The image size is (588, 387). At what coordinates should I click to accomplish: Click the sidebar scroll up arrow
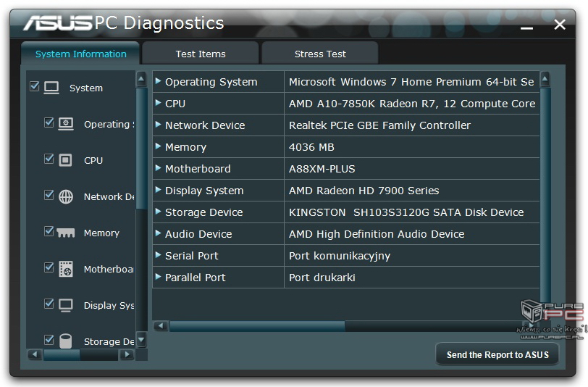click(141, 79)
